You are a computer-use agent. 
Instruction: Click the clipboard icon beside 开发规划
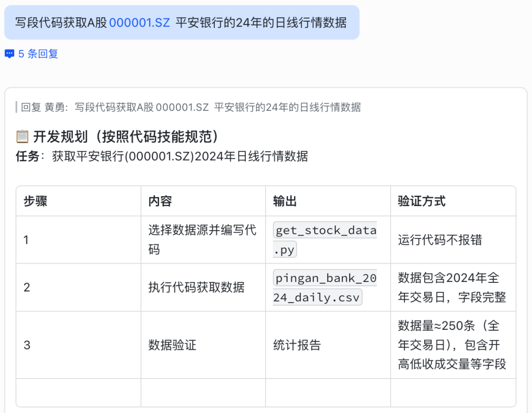pyautogui.click(x=22, y=137)
